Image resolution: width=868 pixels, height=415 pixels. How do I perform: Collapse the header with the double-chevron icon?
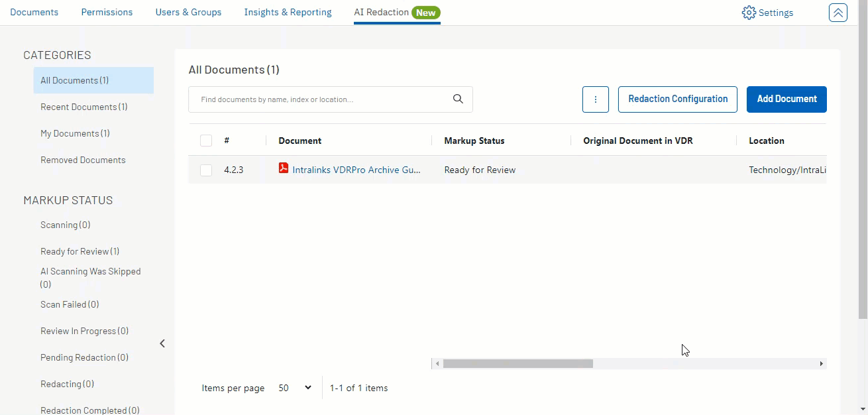838,13
